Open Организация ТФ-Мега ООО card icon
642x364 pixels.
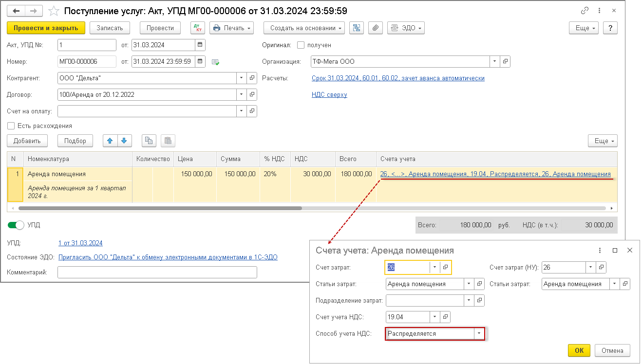click(x=505, y=61)
